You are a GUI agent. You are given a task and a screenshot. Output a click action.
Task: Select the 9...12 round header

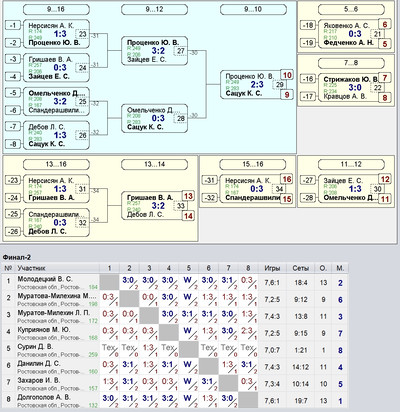pyautogui.click(x=154, y=9)
